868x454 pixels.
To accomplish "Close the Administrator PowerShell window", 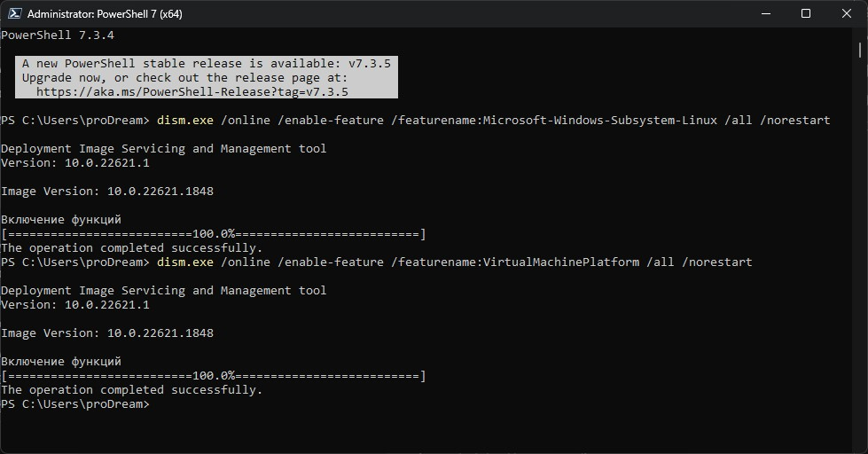I will [x=847, y=14].
